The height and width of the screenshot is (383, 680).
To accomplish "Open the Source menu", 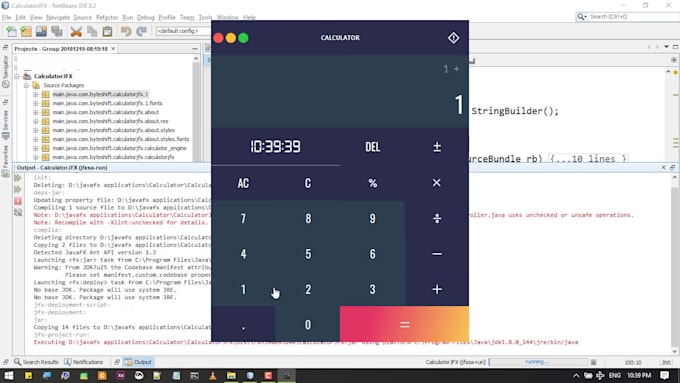I will (x=82, y=17).
